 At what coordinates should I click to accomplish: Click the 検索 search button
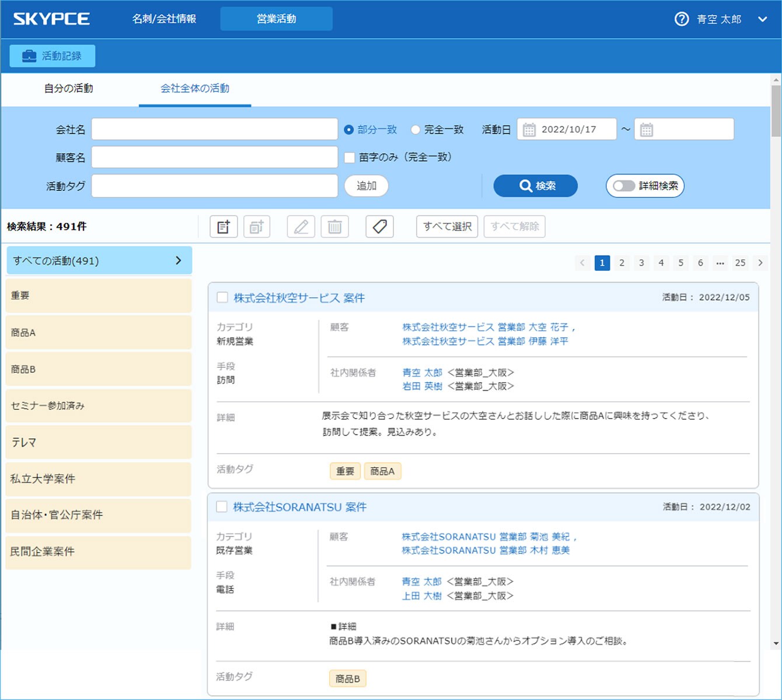coord(535,186)
